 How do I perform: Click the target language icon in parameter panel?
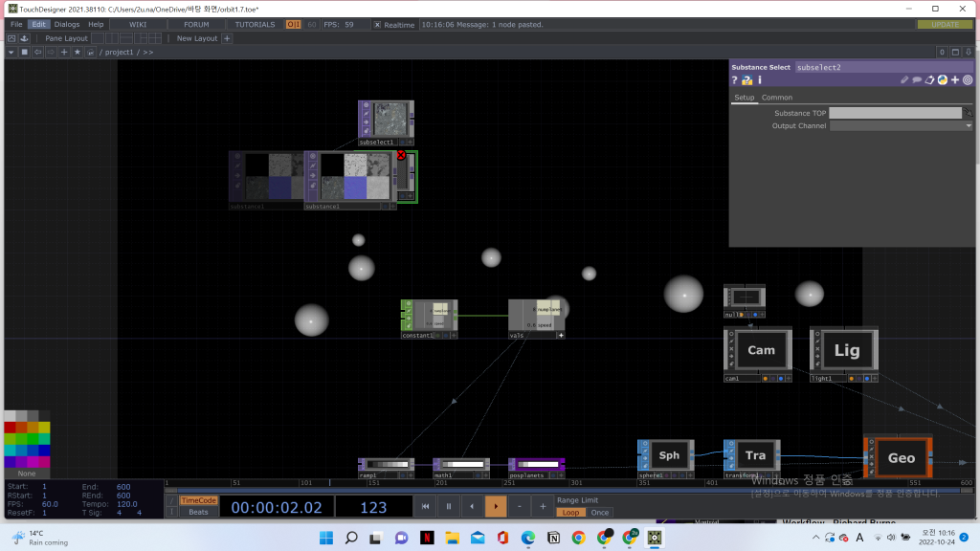[x=968, y=80]
